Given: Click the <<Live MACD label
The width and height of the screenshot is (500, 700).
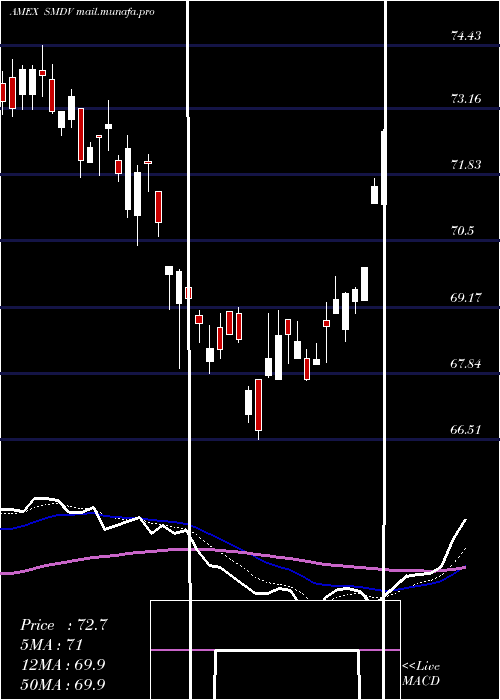Looking at the screenshot, I should (x=421, y=674).
